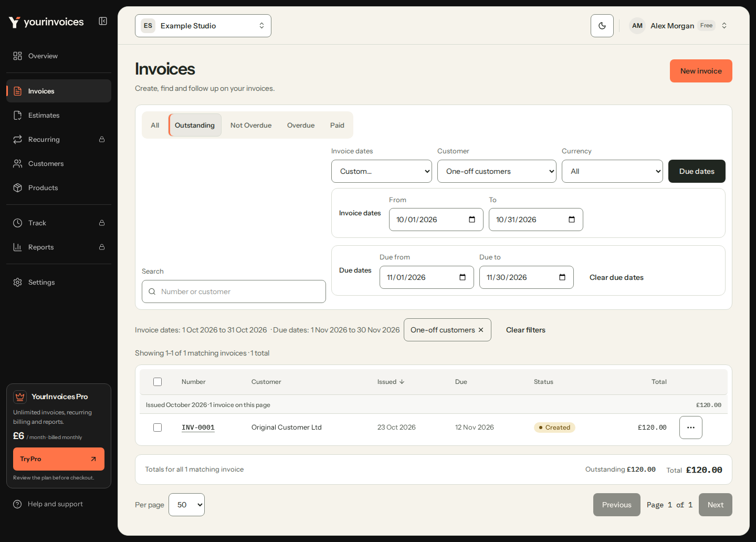Tick the select-all checkbox in the table header
This screenshot has width=756, height=542.
coord(157,382)
